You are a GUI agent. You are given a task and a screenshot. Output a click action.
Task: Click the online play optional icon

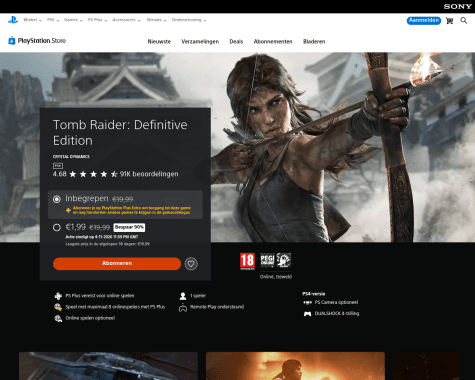[x=58, y=318]
